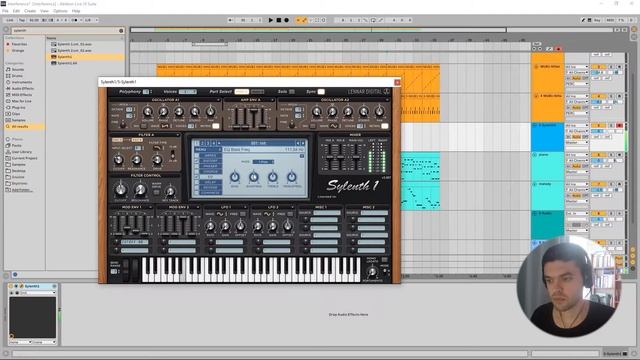640x360 pixels.
Task: Toggle Oscillator A2 Retrig switch
Action: (x=384, y=126)
